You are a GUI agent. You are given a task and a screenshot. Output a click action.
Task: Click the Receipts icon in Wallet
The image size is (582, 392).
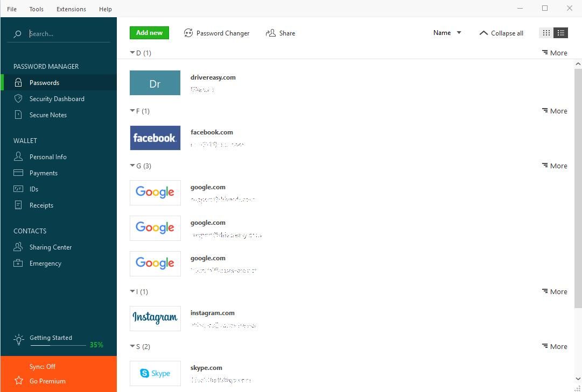(x=18, y=205)
